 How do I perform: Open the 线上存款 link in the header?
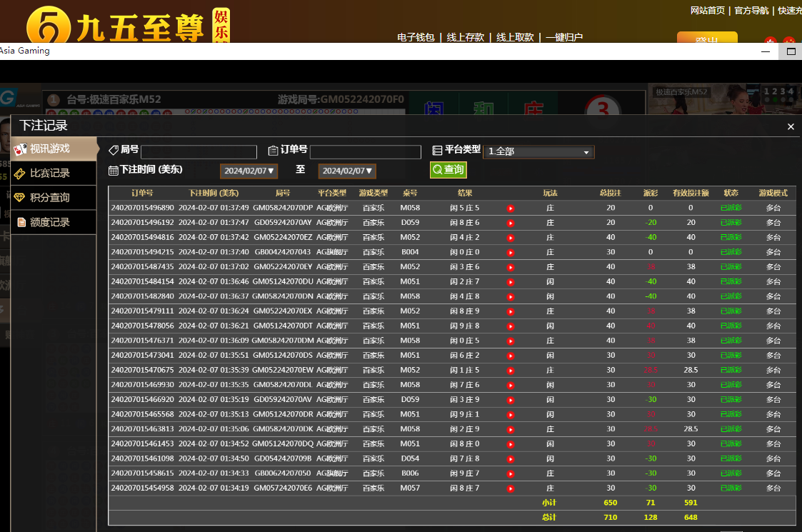pos(465,37)
